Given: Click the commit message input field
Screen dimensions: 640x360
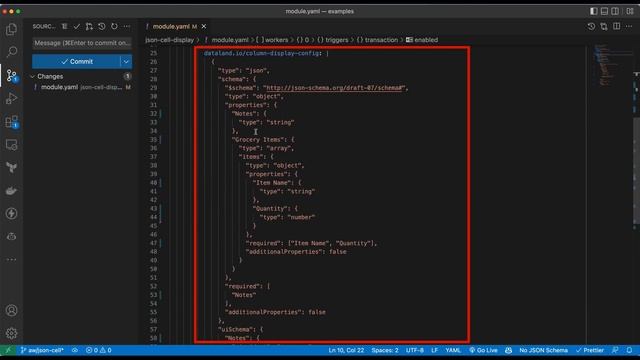Looking at the screenshot, I should (82, 43).
